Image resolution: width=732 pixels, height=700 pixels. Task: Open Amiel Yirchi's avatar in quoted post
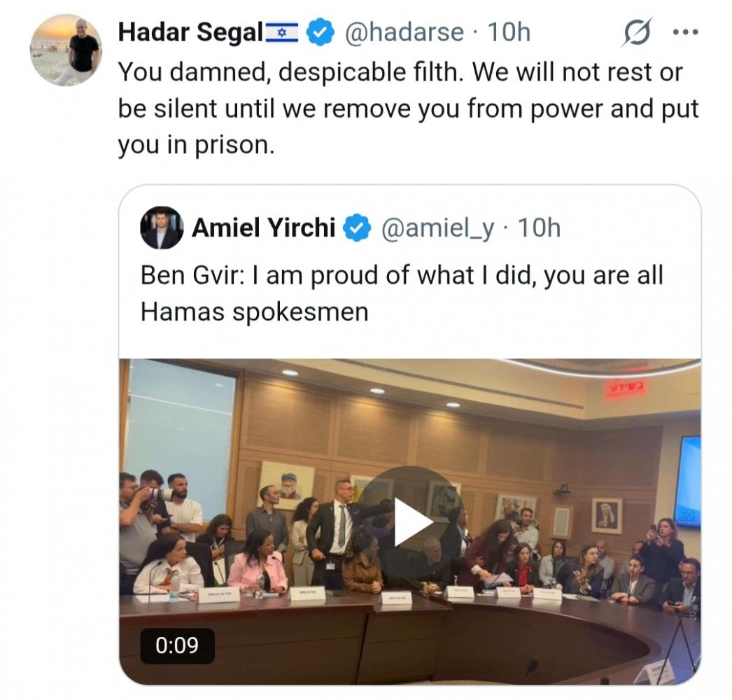click(162, 227)
